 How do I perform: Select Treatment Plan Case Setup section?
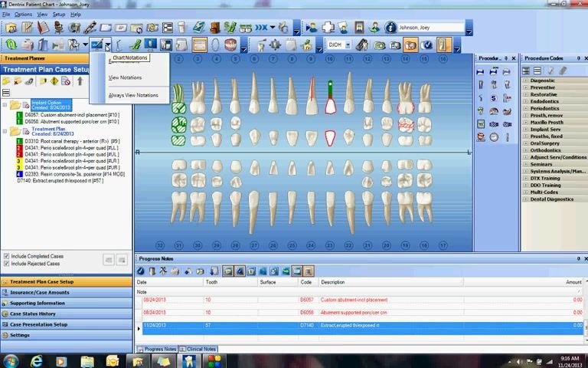point(67,281)
